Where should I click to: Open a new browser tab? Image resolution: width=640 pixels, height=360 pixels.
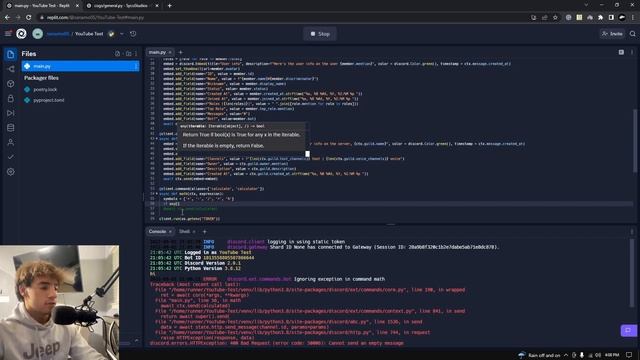click(x=169, y=6)
